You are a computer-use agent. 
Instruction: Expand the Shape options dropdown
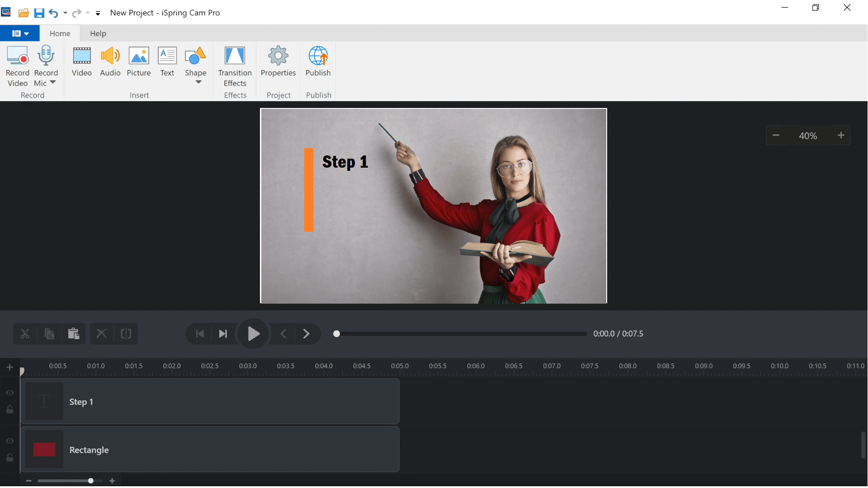[199, 81]
